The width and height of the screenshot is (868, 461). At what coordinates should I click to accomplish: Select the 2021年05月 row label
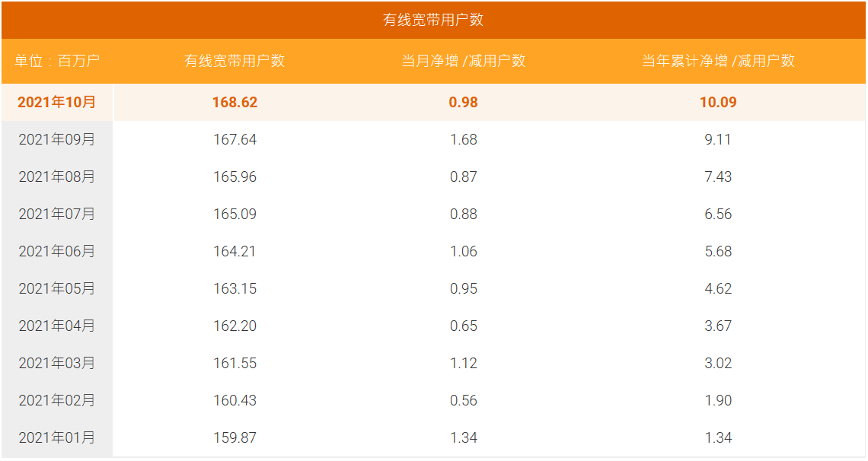pyautogui.click(x=57, y=288)
